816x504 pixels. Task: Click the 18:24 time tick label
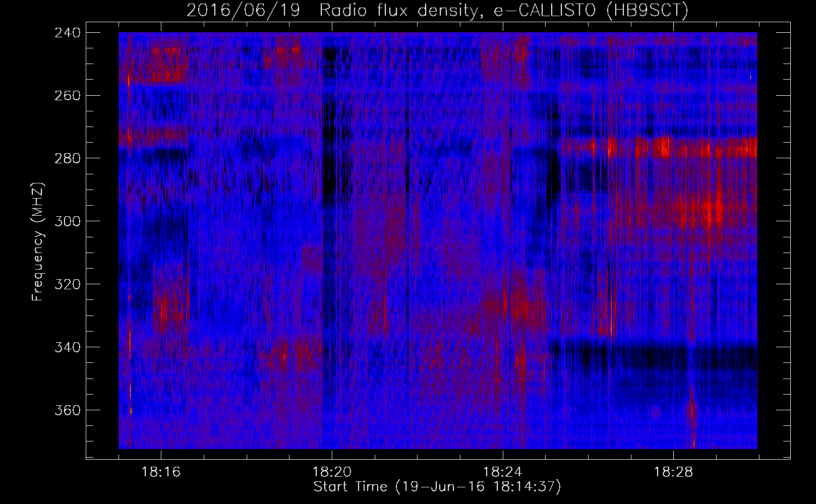click(503, 472)
